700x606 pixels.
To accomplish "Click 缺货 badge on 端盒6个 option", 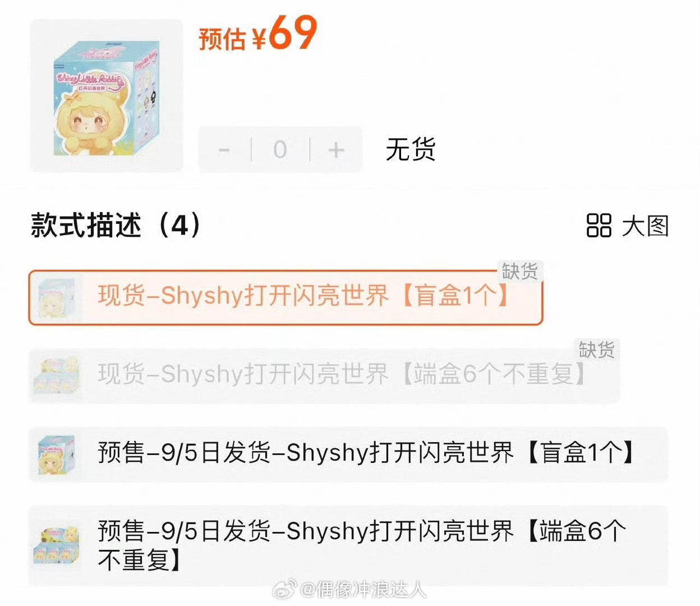I will click(x=596, y=350).
